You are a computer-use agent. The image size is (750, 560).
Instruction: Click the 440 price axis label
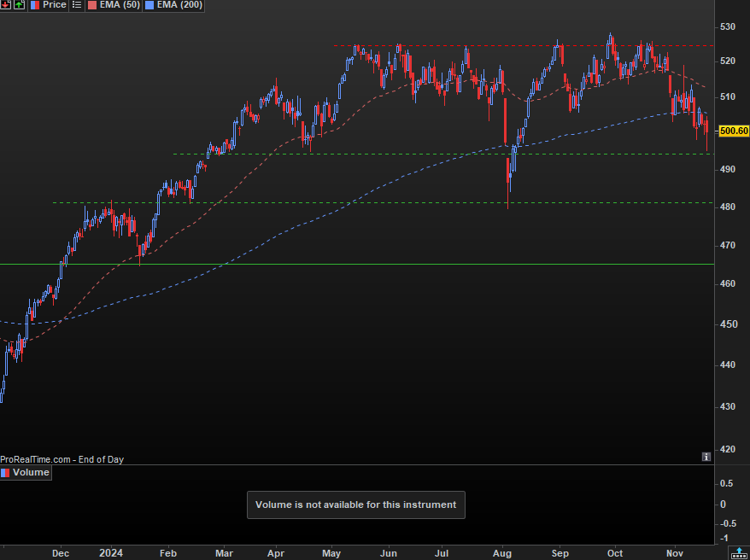[x=728, y=365]
